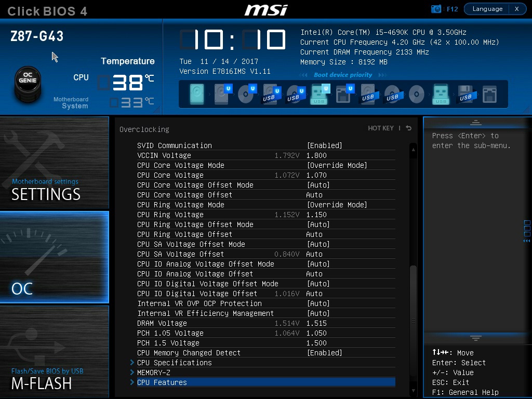Select the PCH 1.05 Voltage value field
Screen dimensions: 532x399
316,333
